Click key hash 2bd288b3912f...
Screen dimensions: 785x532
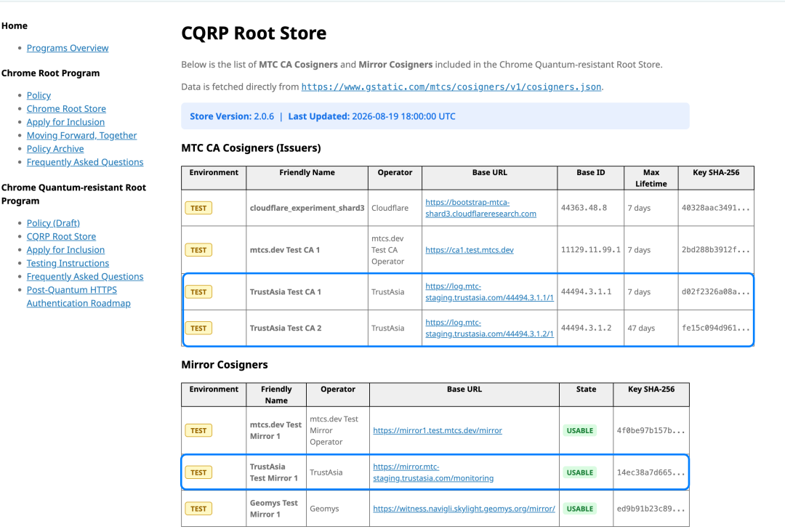pos(715,250)
